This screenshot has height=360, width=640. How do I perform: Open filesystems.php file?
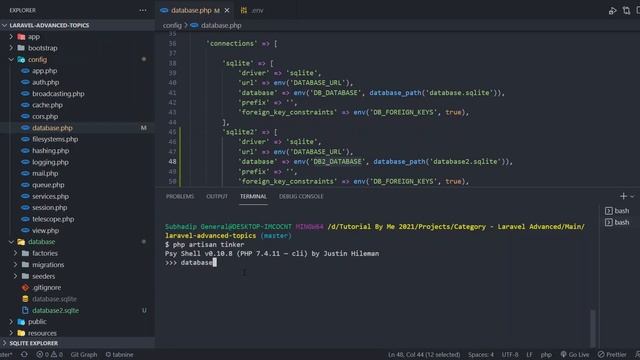[x=55, y=140]
